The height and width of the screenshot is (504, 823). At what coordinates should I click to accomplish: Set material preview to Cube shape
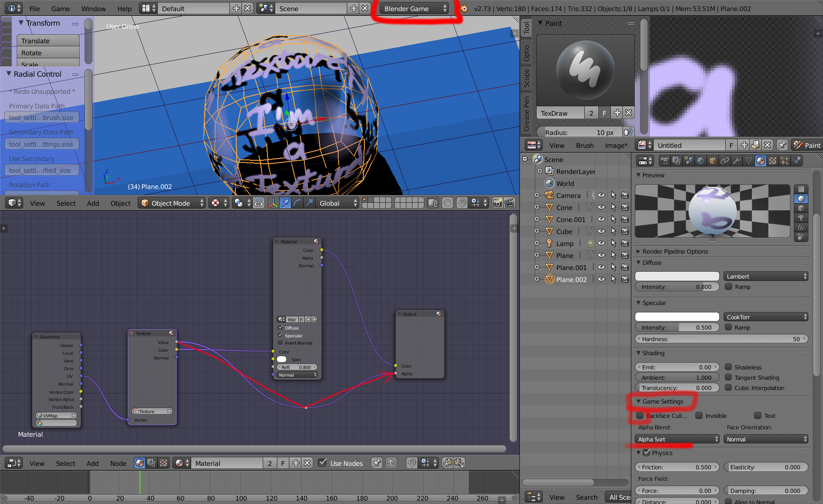(x=801, y=208)
